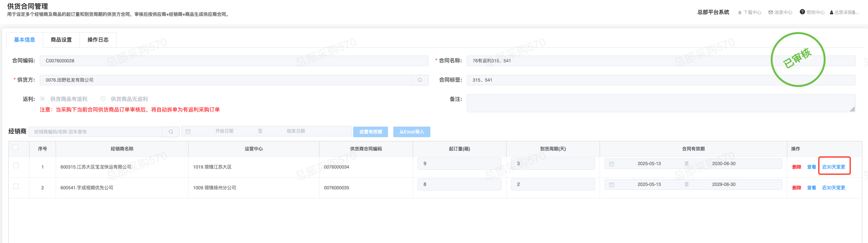Click the 备注 textarea

661,103
